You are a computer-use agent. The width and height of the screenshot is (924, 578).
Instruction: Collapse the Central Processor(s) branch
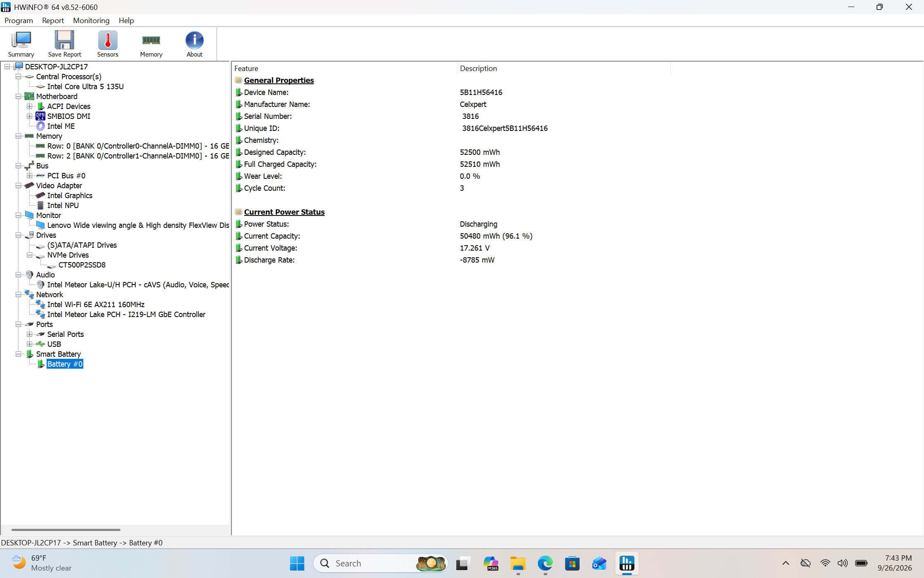click(19, 76)
